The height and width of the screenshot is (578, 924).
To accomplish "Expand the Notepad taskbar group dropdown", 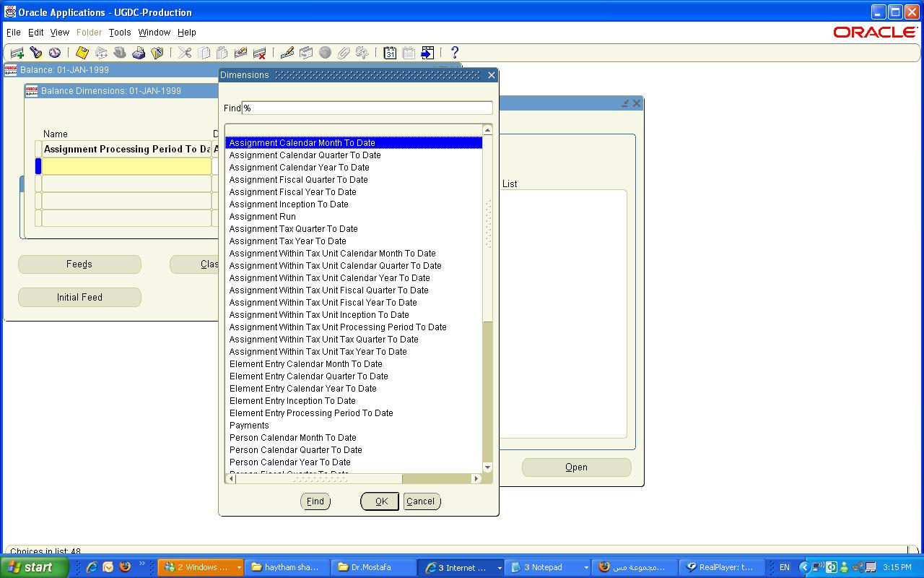I will coord(585,568).
